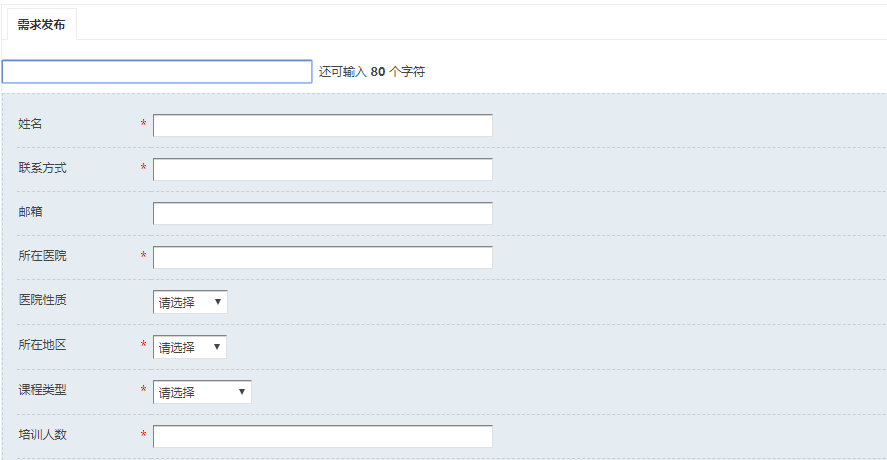Click the 姓名 field label
887x460 pixels.
[x=30, y=123]
